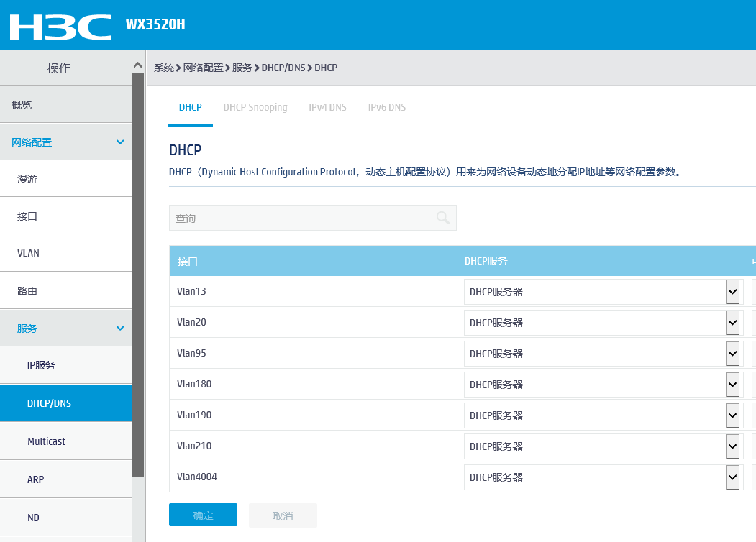This screenshot has width=756, height=542.
Task: Open the 概览 sidebar item
Action: (65, 104)
